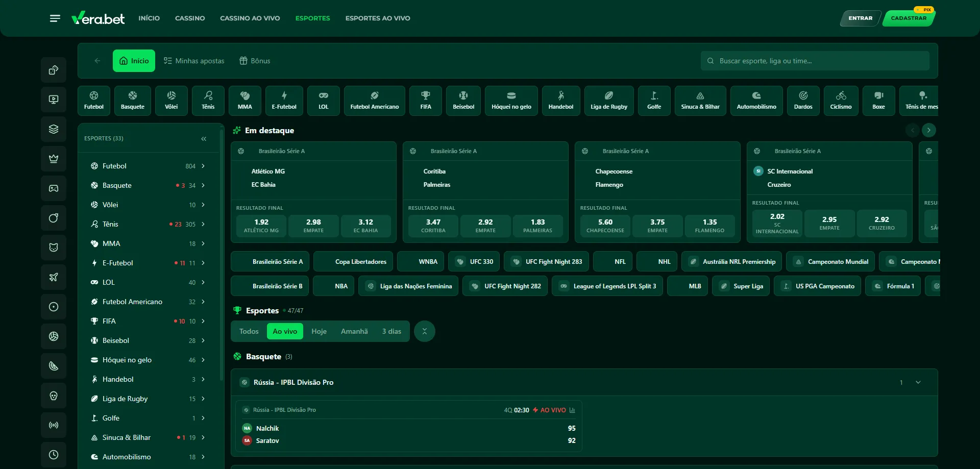Select the Sinuca & Bilhar icon tile

pos(700,101)
